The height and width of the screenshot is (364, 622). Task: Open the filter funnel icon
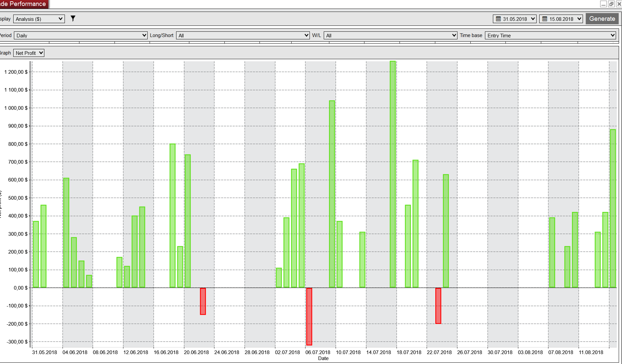click(73, 19)
